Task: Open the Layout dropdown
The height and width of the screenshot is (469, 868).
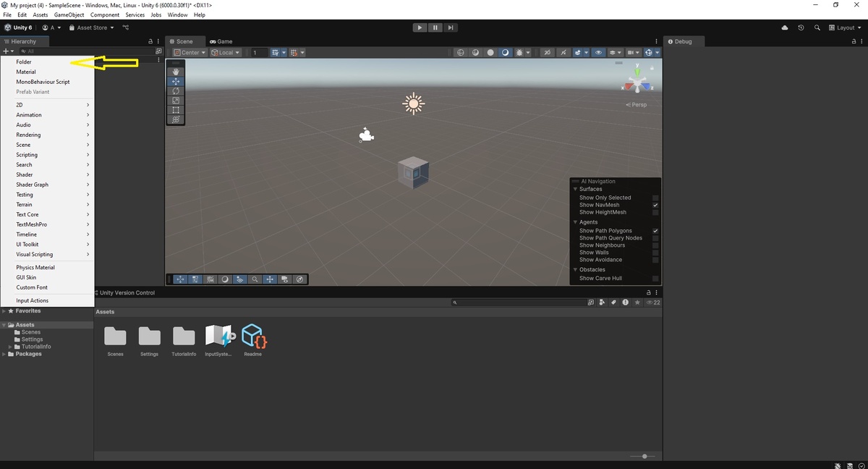Action: click(846, 28)
